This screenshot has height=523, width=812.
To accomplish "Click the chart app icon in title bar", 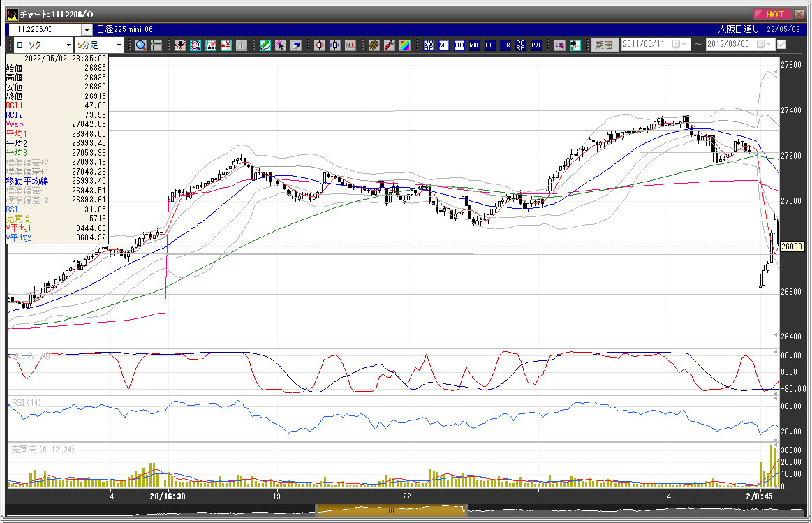I will tap(12, 15).
